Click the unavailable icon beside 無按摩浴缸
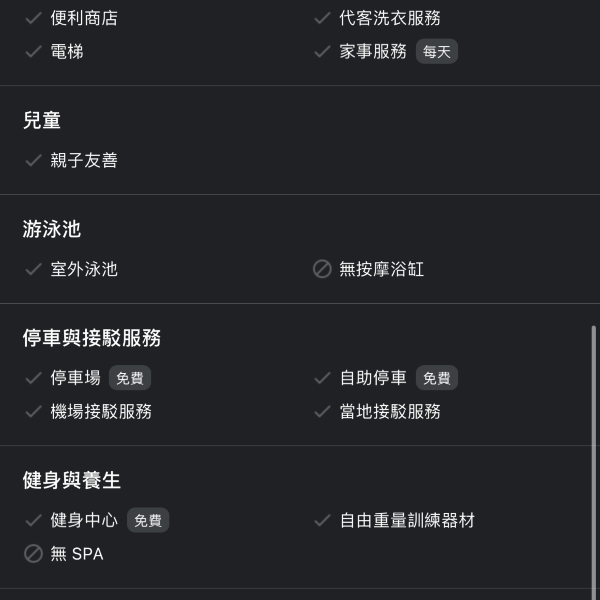This screenshot has width=600, height=600. tap(322, 269)
